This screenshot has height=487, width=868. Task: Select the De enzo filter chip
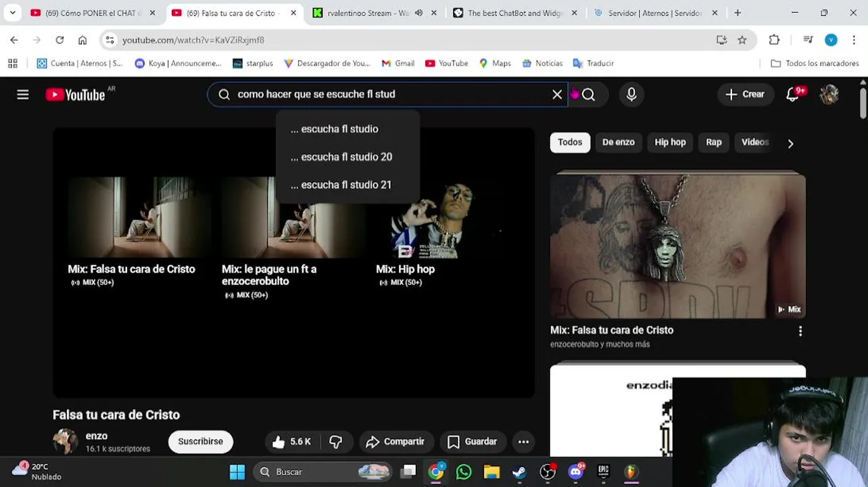[x=619, y=142]
